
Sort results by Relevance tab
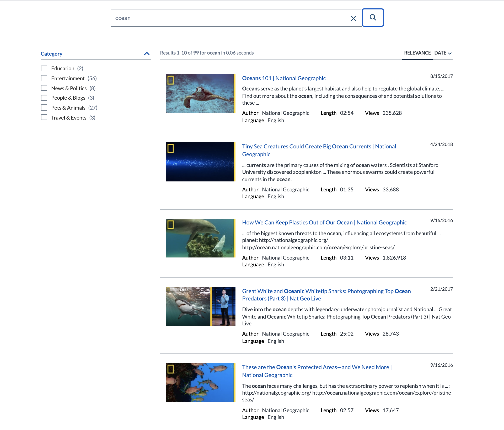point(417,53)
